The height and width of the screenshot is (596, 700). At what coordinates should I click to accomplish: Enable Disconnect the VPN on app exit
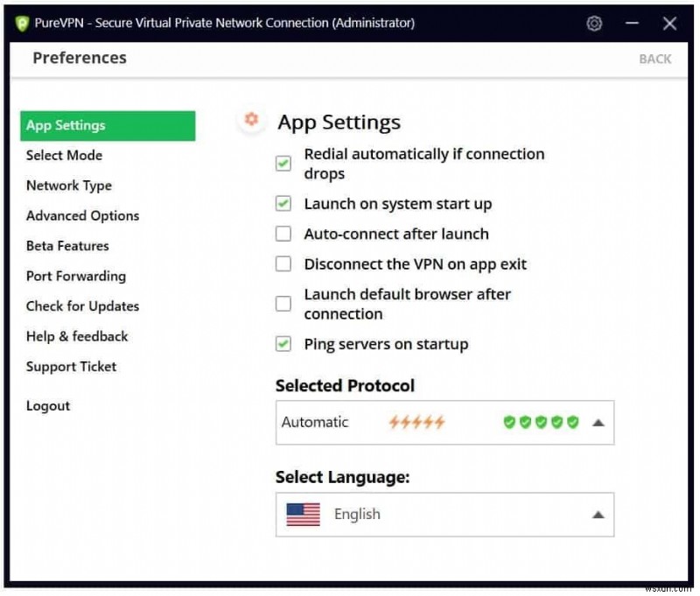[x=283, y=263]
